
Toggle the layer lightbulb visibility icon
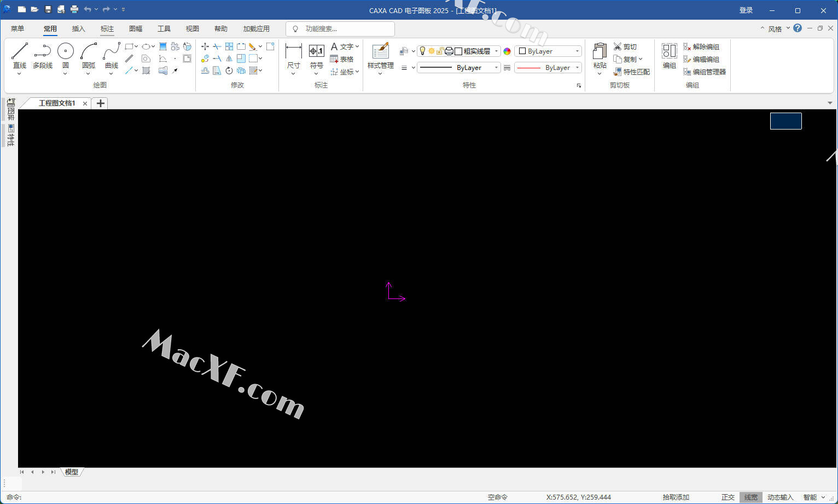[x=422, y=51]
